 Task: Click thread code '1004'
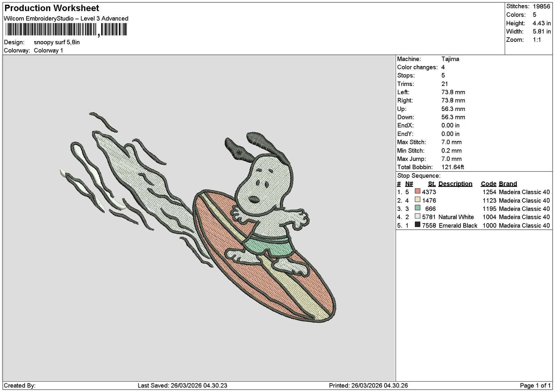click(489, 217)
